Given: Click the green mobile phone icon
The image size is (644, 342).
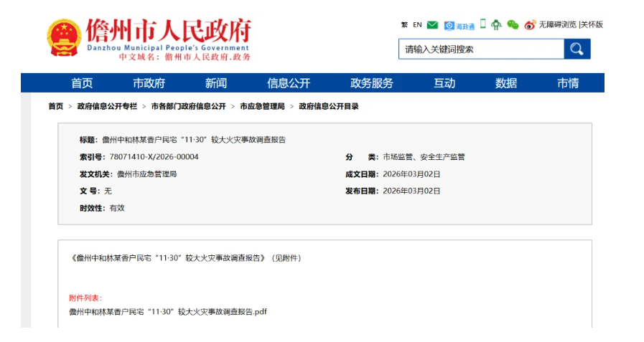Looking at the screenshot, I should pos(483,24).
